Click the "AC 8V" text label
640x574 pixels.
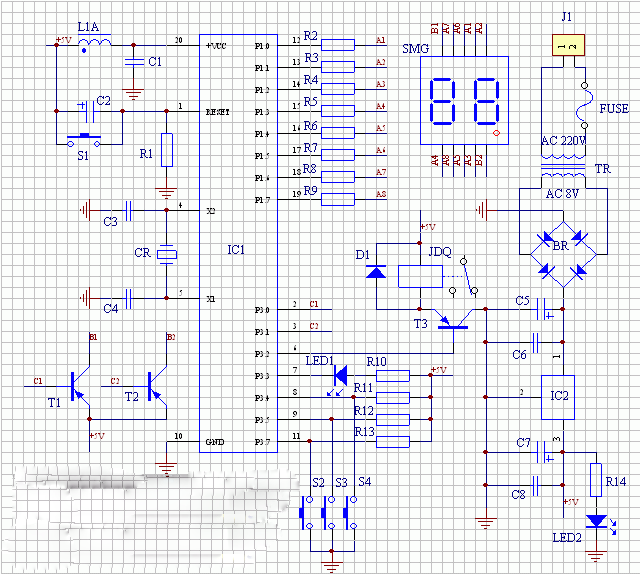[x=562, y=194]
